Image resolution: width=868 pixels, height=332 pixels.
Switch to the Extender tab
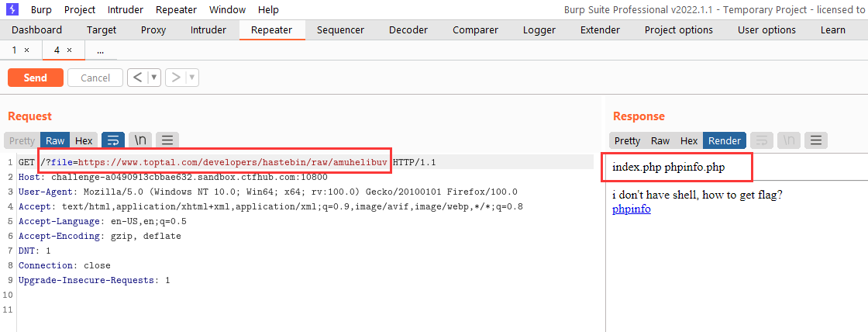[x=600, y=30]
